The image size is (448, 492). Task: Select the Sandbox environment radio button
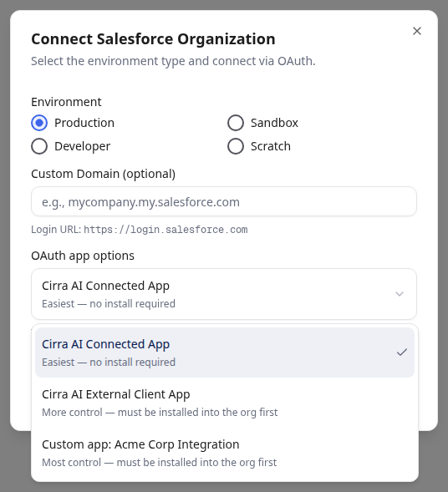pyautogui.click(x=236, y=123)
